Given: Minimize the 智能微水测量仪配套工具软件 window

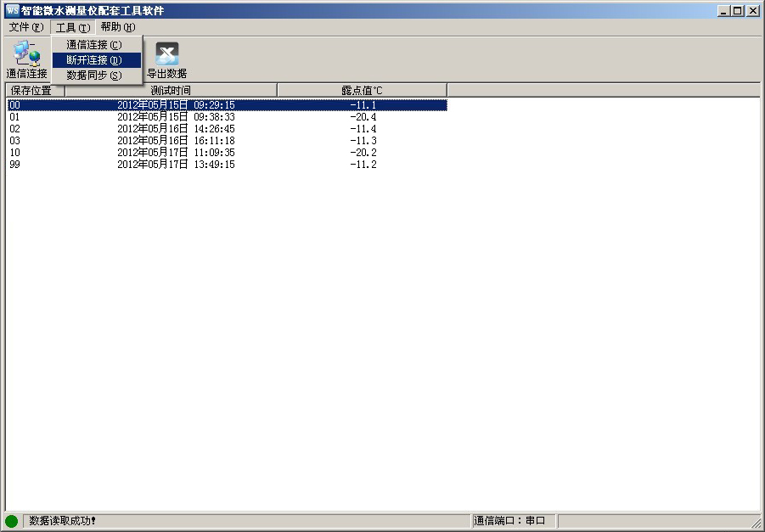Looking at the screenshot, I should coord(724,11).
